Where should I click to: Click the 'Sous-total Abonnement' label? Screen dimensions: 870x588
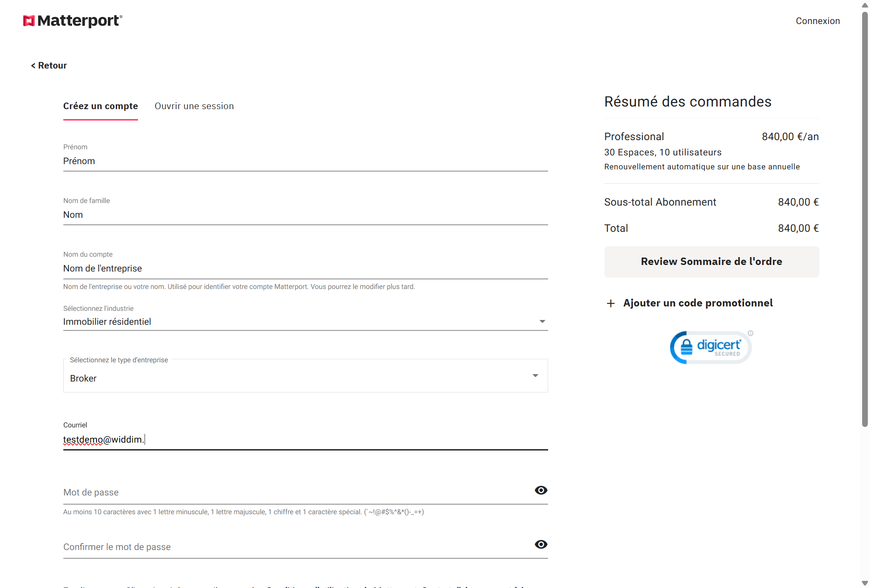pyautogui.click(x=660, y=202)
